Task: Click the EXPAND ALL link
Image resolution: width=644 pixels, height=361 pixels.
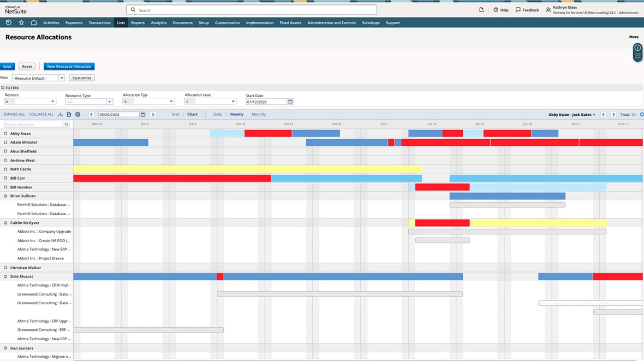Action: tap(14, 115)
